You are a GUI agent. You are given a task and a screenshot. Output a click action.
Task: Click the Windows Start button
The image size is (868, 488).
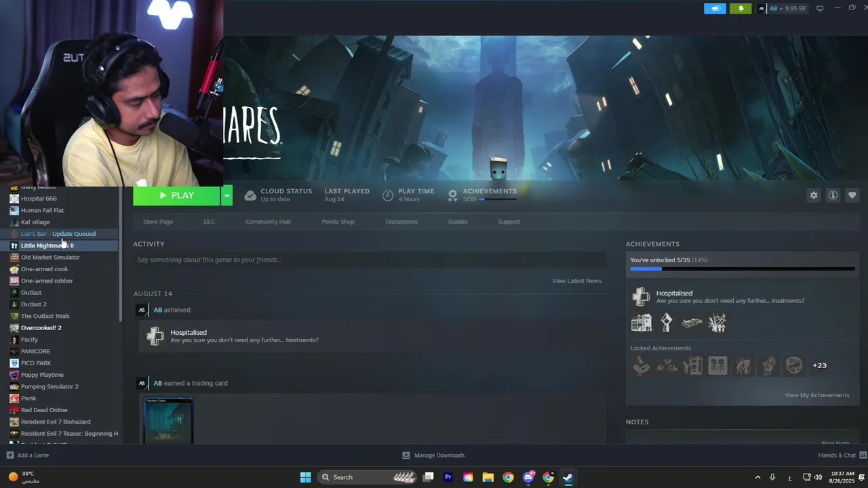pyautogui.click(x=305, y=477)
